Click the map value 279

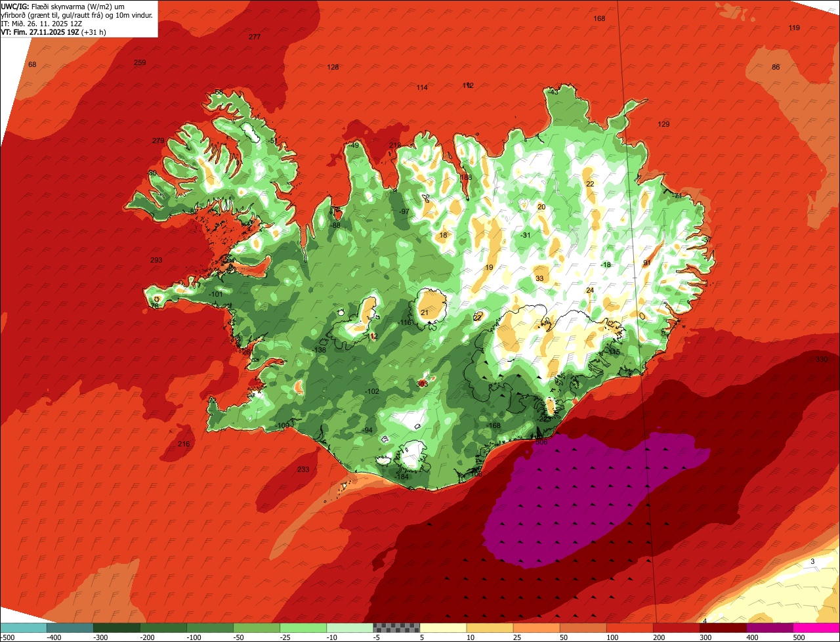[158, 140]
